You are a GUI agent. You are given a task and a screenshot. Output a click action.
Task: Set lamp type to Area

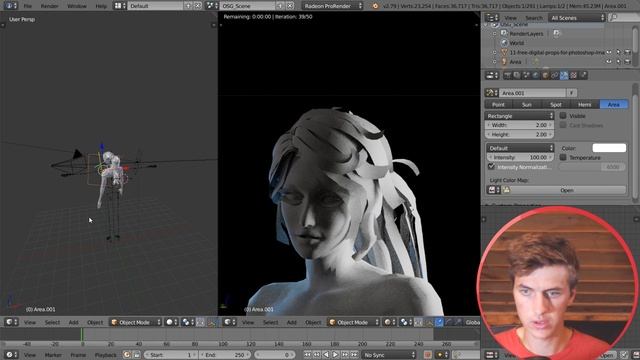click(614, 105)
